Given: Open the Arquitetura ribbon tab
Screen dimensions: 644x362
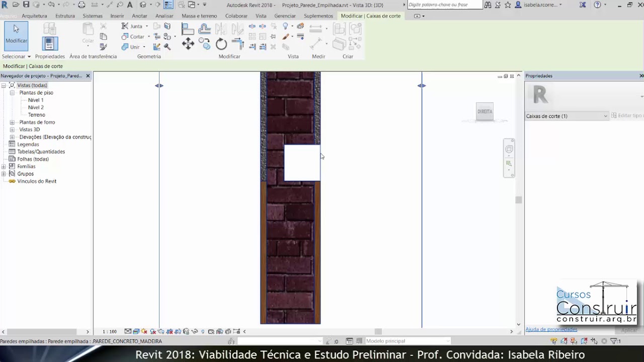Looking at the screenshot, I should pyautogui.click(x=34, y=16).
